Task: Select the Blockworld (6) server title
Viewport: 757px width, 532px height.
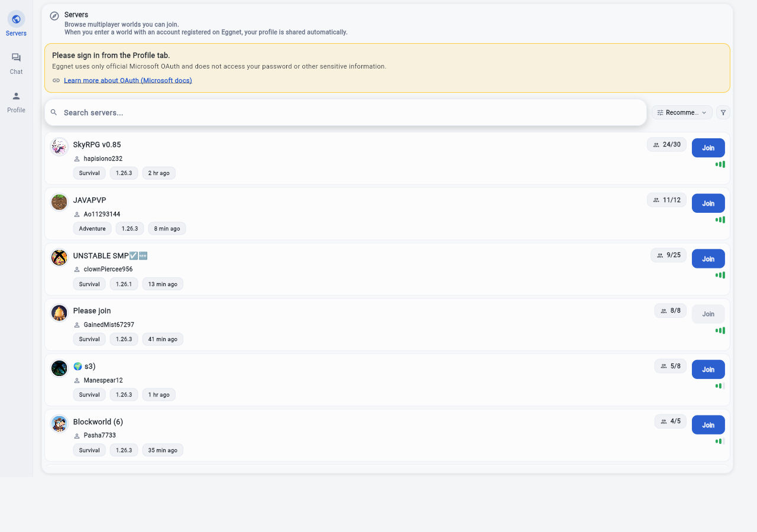Action: 98,422
